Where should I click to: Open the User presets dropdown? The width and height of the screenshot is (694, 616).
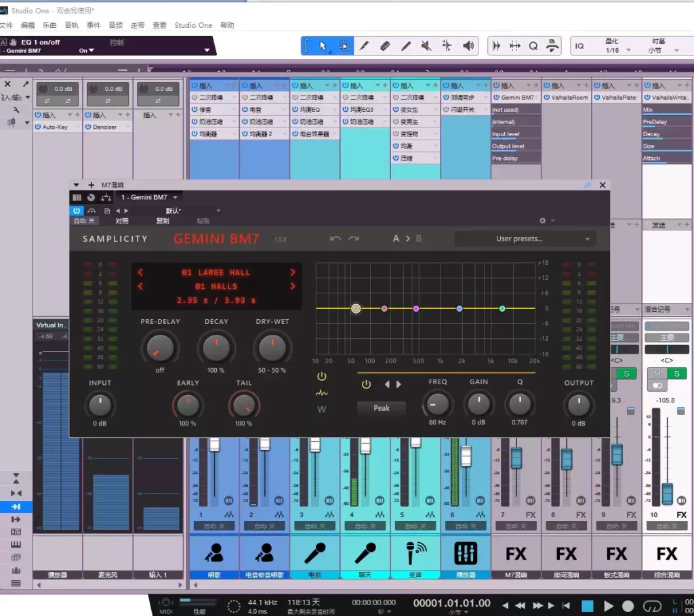[x=525, y=239]
